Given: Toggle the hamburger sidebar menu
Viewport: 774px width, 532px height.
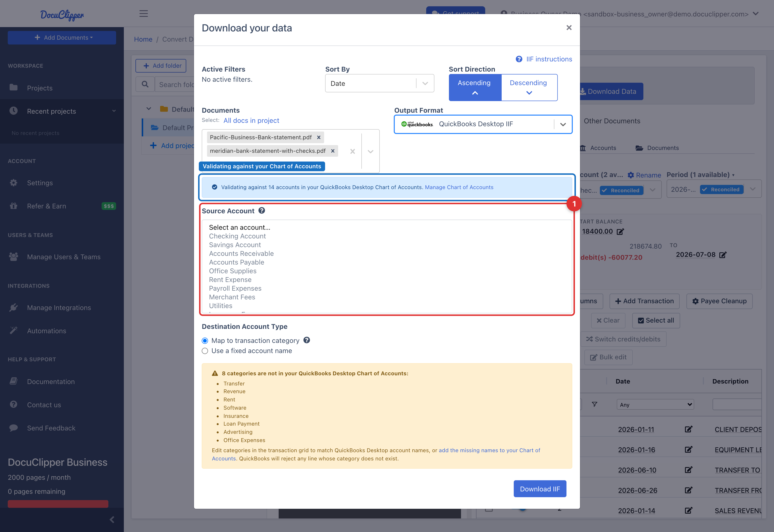Looking at the screenshot, I should pos(144,14).
